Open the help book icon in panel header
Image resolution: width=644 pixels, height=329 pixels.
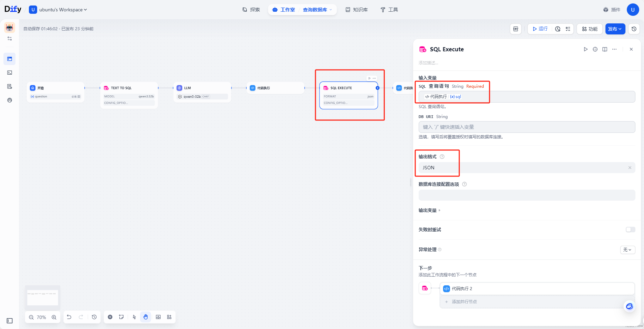click(605, 49)
